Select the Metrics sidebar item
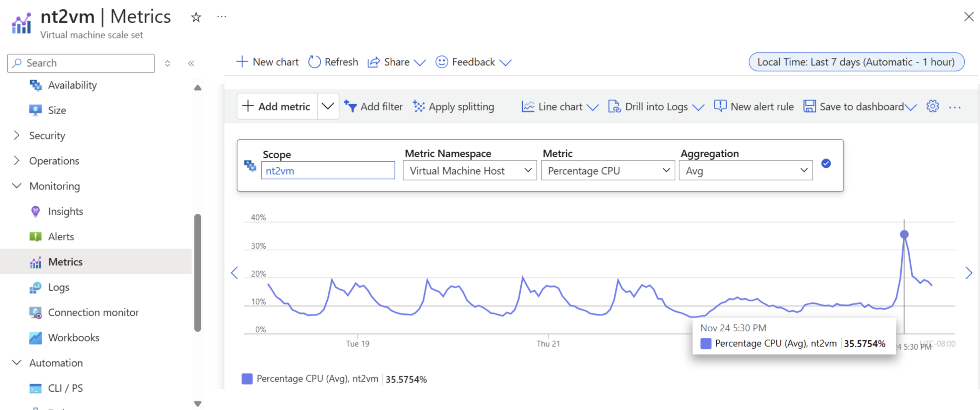This screenshot has height=410, width=980. pos(96,262)
